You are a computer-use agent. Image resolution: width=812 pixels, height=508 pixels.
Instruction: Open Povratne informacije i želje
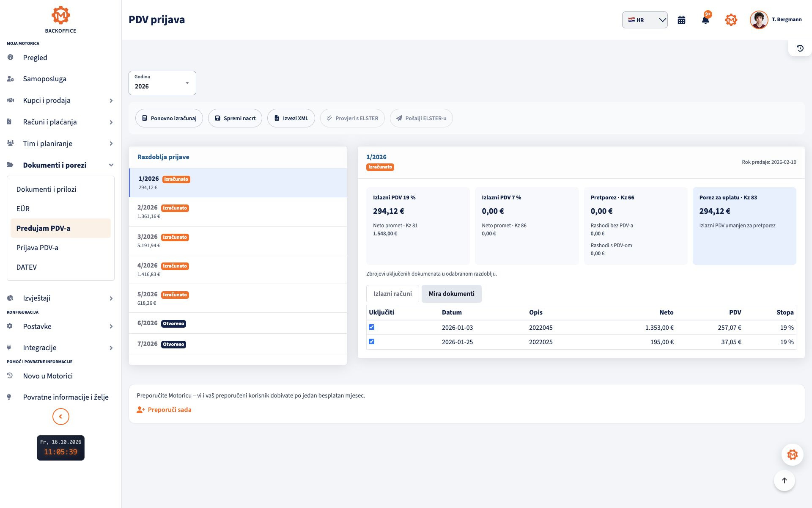[60, 397]
